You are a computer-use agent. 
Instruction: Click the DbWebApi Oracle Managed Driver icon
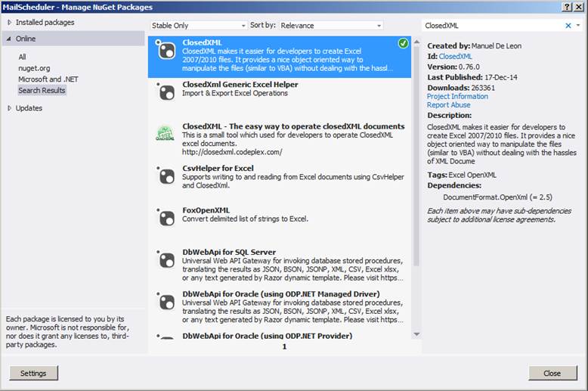pyautogui.click(x=166, y=301)
